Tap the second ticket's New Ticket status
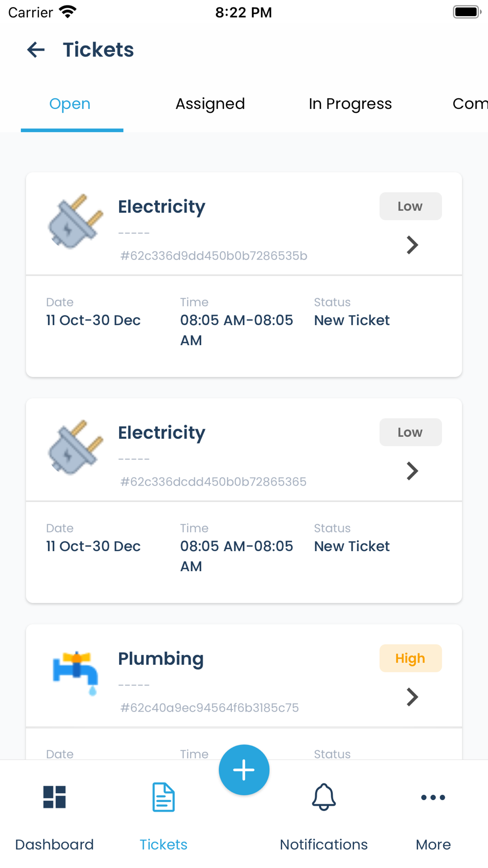 352,546
